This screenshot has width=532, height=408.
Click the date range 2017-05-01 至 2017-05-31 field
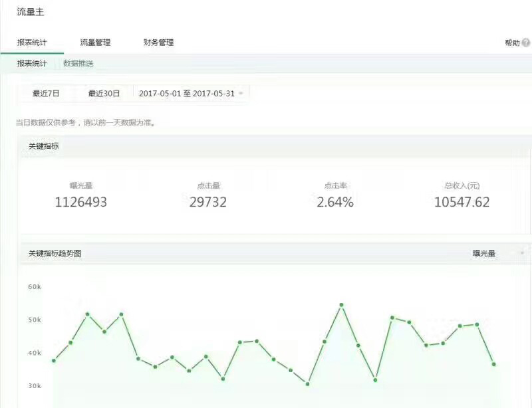click(187, 92)
